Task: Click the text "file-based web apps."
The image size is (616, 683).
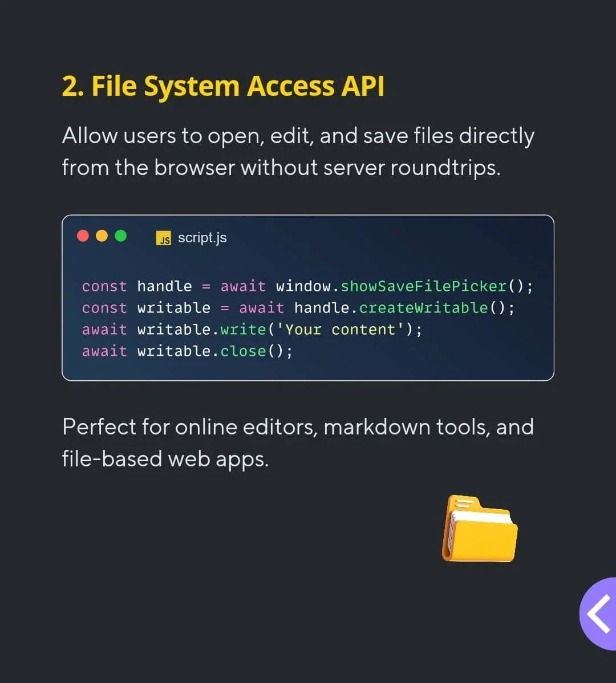Action: [x=165, y=459]
